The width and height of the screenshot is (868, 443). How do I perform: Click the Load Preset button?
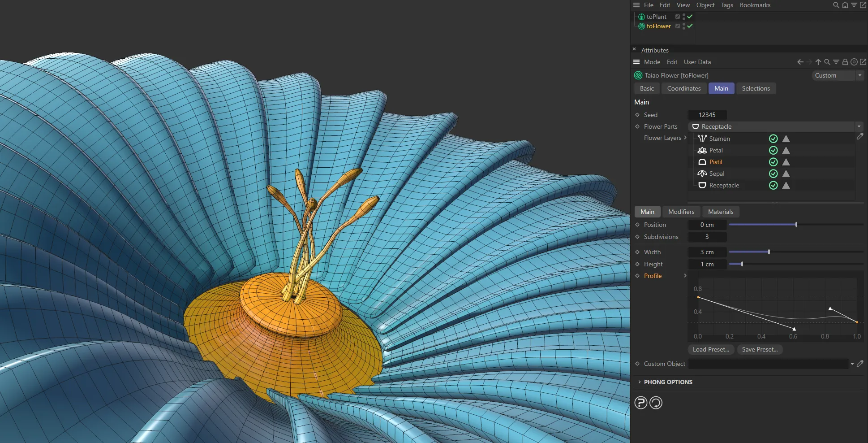710,349
